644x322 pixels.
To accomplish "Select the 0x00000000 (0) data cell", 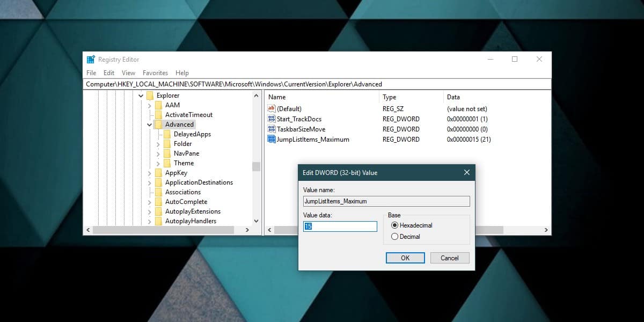I will coord(467,129).
